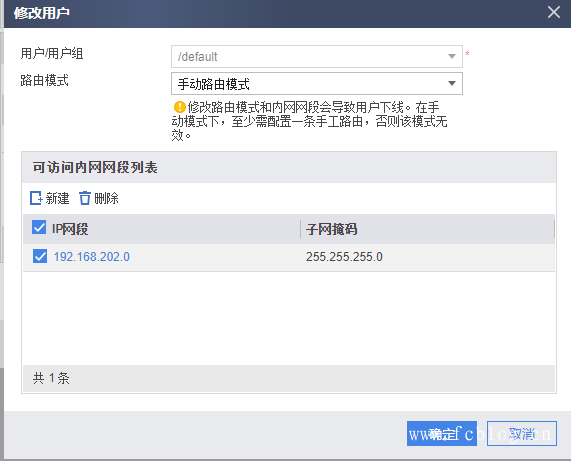Click the 子网掩码 column header
Image resolution: width=571 pixels, height=461 pixels.
331,229
